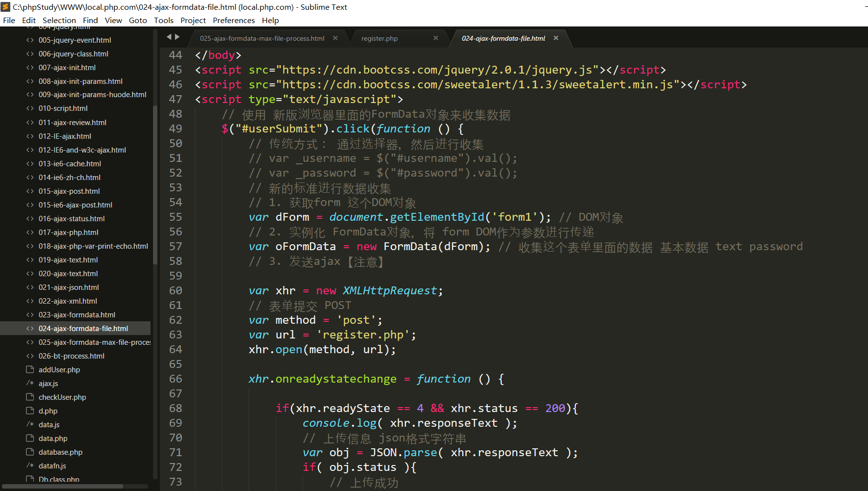Image resolution: width=868 pixels, height=491 pixels.
Task: Click the JS file icon beside ajax.js
Action: click(30, 383)
